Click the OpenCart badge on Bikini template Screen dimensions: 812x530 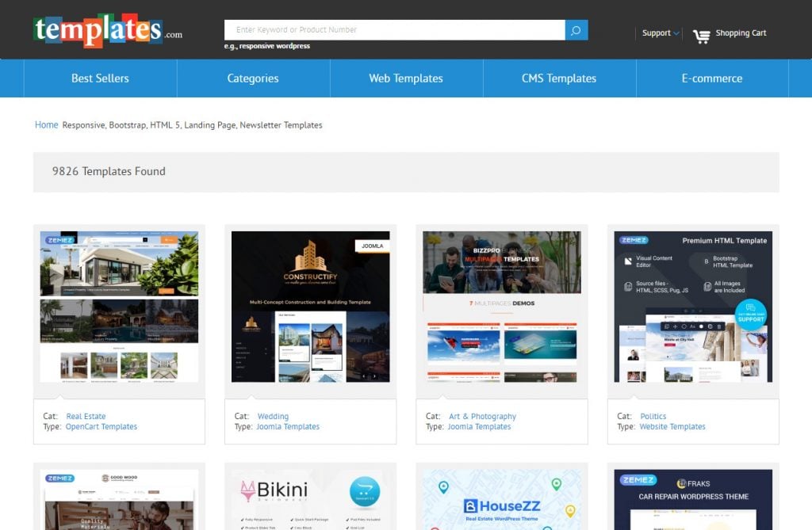click(x=364, y=490)
